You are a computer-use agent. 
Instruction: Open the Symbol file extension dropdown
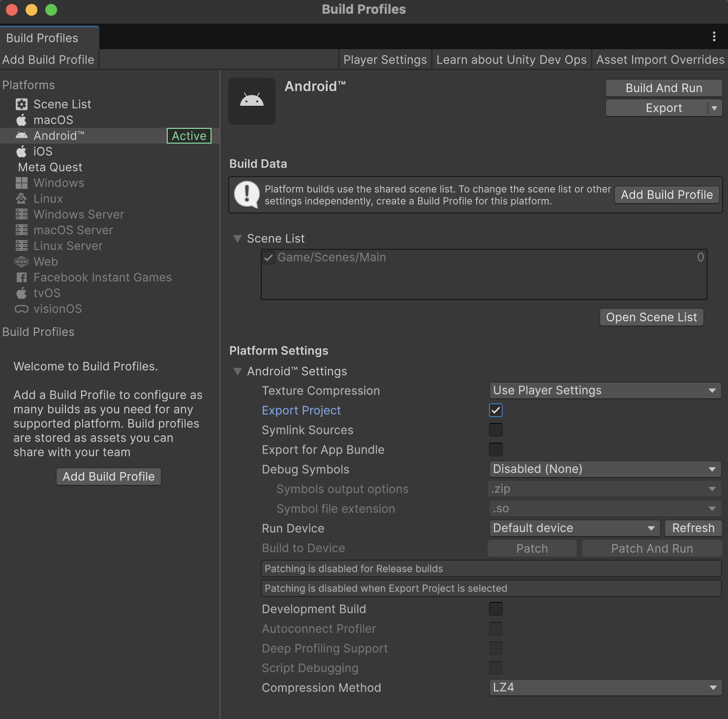[x=605, y=509]
